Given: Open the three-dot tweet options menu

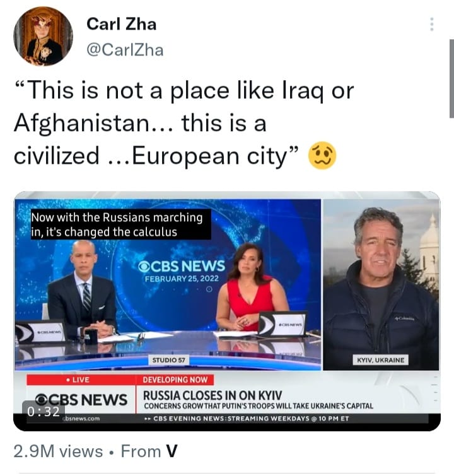Looking at the screenshot, I should [x=431, y=25].
